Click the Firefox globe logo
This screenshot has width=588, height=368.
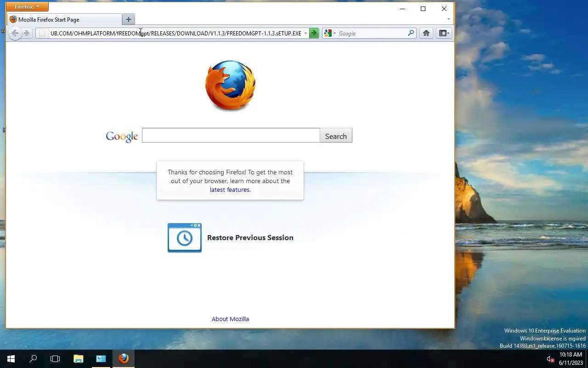[x=230, y=85]
